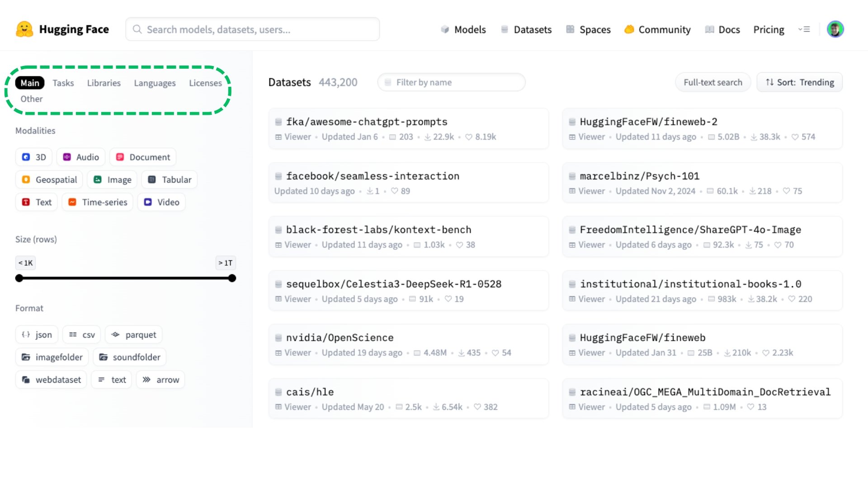Click the Docs book icon
This screenshot has height=488, width=868.
[x=709, y=29]
